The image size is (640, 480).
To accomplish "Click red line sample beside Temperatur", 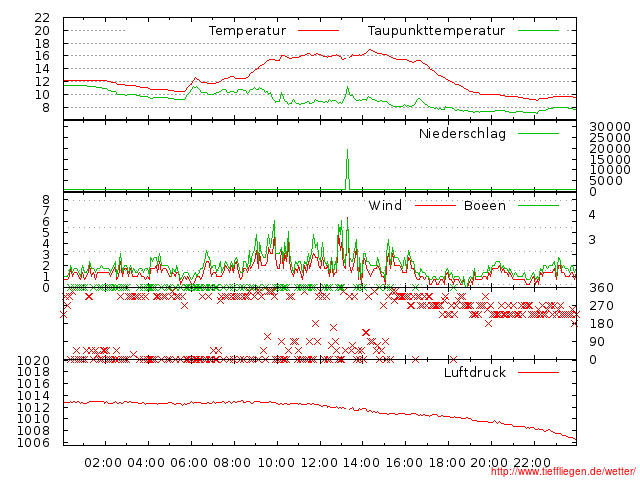I will click(x=318, y=31).
